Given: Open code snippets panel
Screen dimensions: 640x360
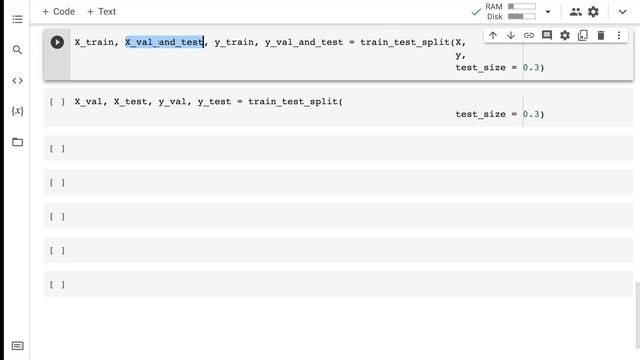Looking at the screenshot, I should pos(17,80).
